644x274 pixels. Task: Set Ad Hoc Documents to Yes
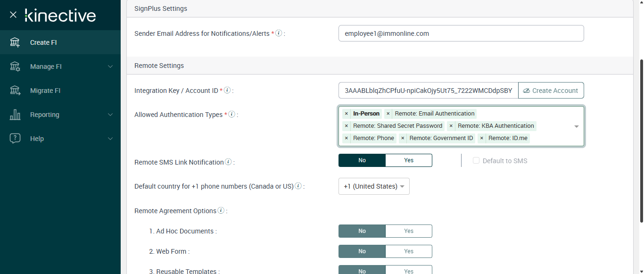(x=409, y=231)
